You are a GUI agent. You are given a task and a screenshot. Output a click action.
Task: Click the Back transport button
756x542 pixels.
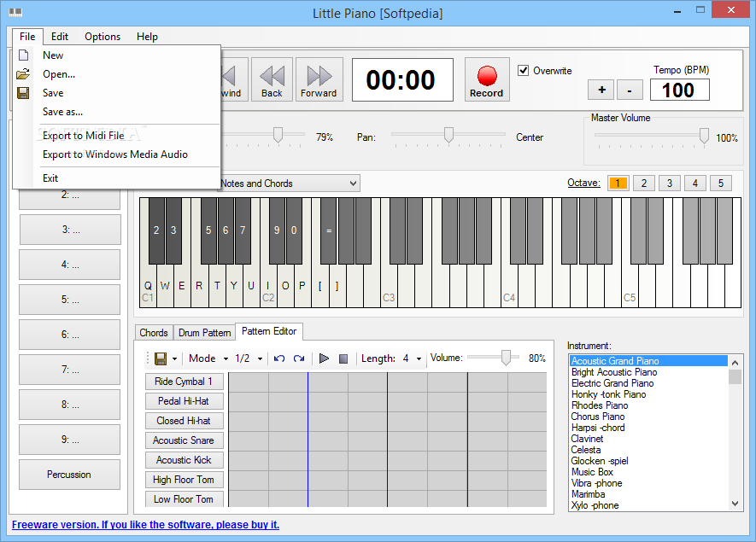[272, 79]
